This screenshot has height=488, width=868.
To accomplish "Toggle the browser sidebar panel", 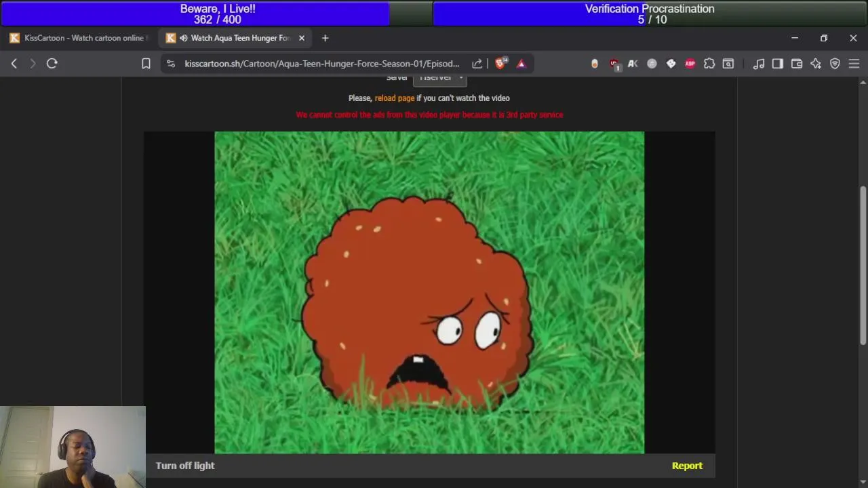I will tap(778, 64).
